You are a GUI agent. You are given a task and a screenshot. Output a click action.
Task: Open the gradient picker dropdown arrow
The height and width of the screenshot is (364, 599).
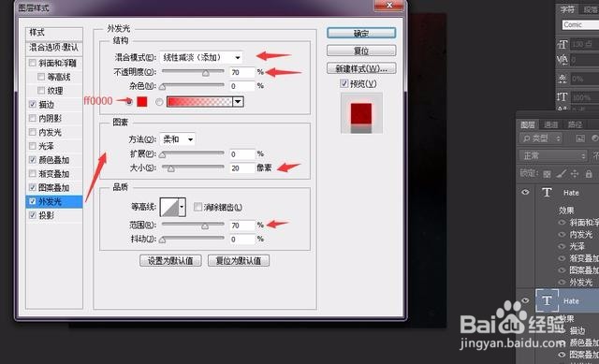(x=238, y=102)
